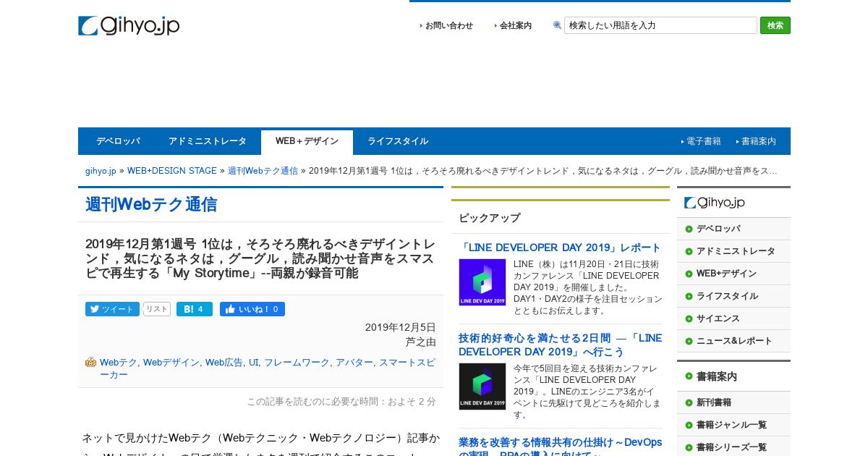
Task: Click the LINE DEV DAY 2019 blue thumbnail
Action: point(482,282)
